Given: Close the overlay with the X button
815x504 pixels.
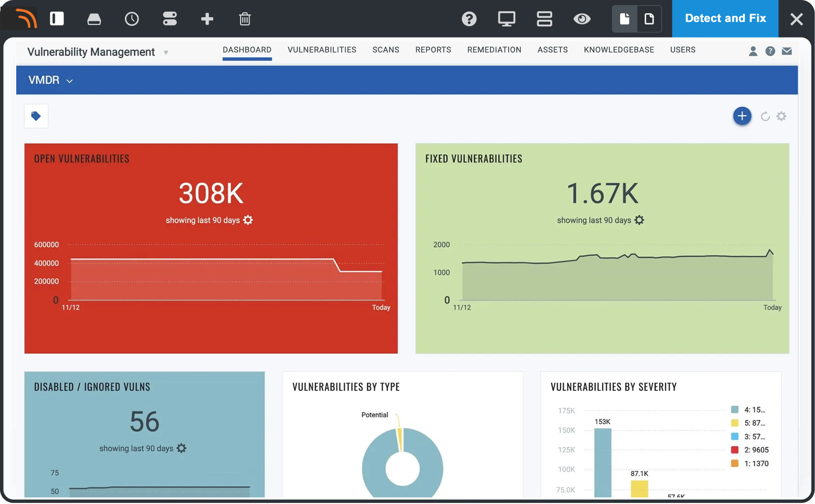Looking at the screenshot, I should [x=797, y=19].
